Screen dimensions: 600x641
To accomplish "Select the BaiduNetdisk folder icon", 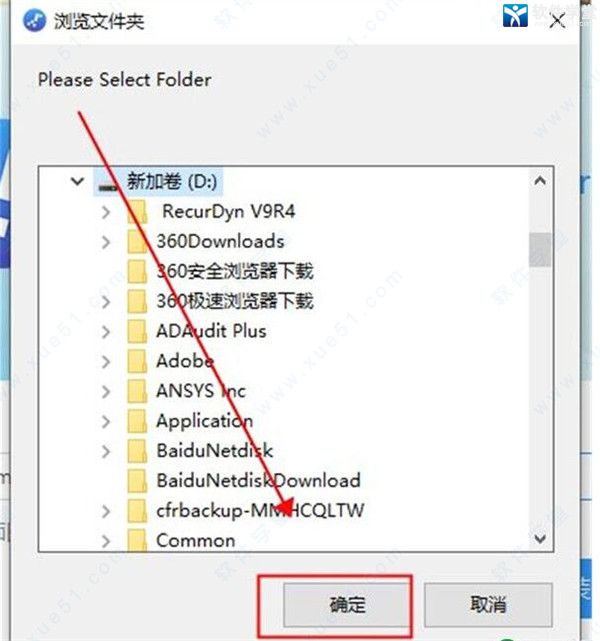I will [x=137, y=451].
